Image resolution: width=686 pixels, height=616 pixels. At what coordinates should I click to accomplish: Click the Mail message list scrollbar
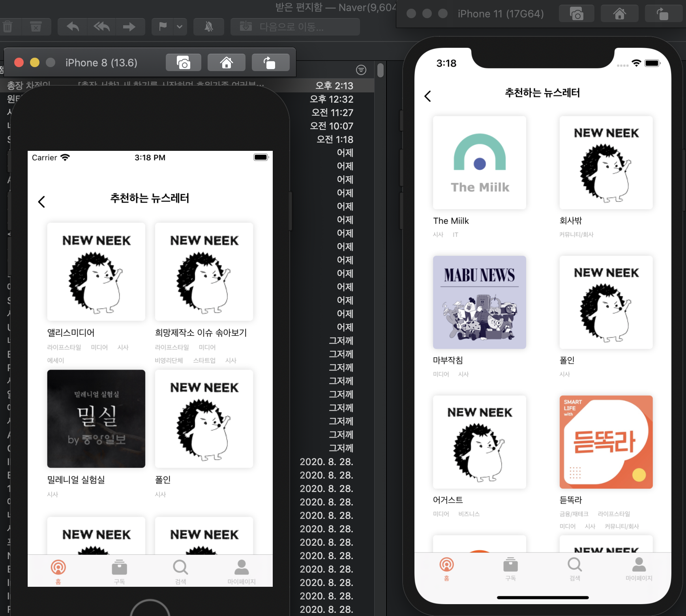(380, 70)
